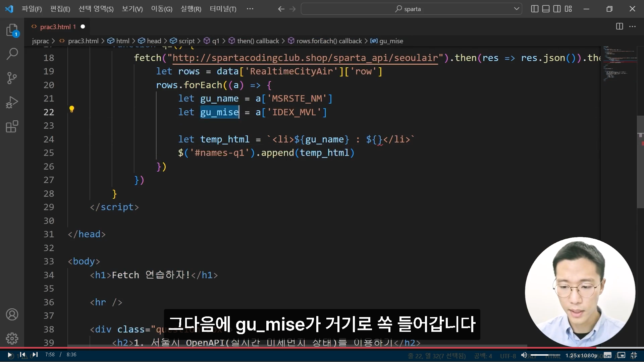
Task: Click line number 24 in the gutter
Action: (x=49, y=139)
